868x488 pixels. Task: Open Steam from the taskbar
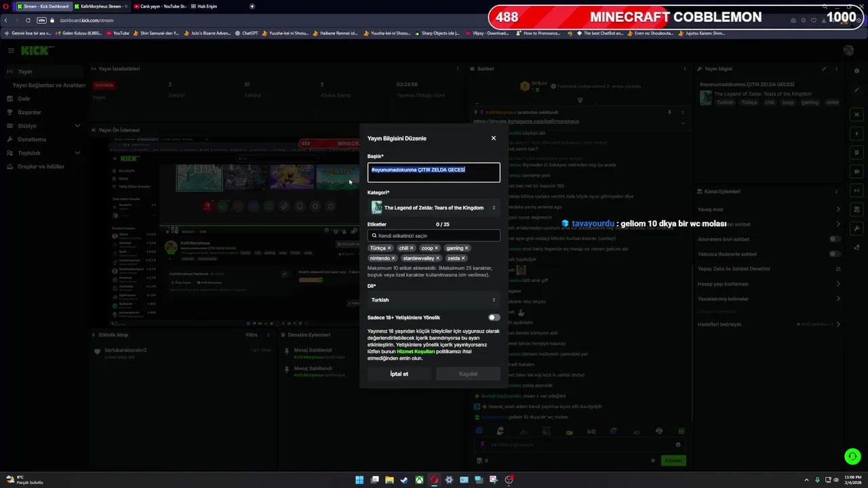click(404, 480)
